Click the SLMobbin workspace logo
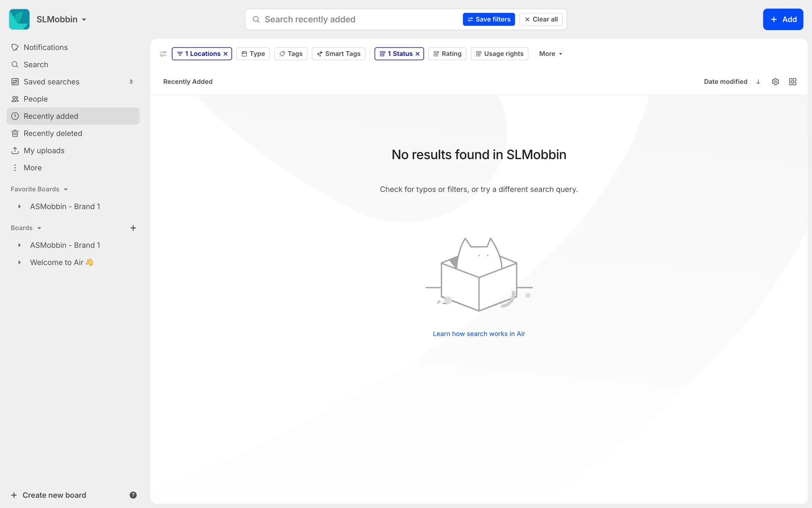812x508 pixels. [x=19, y=19]
